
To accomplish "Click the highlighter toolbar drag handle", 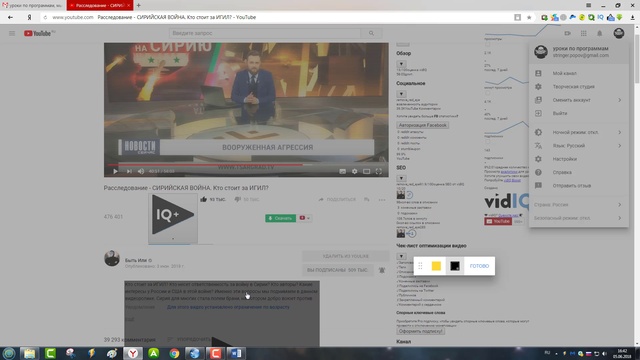I will pyautogui.click(x=420, y=266).
